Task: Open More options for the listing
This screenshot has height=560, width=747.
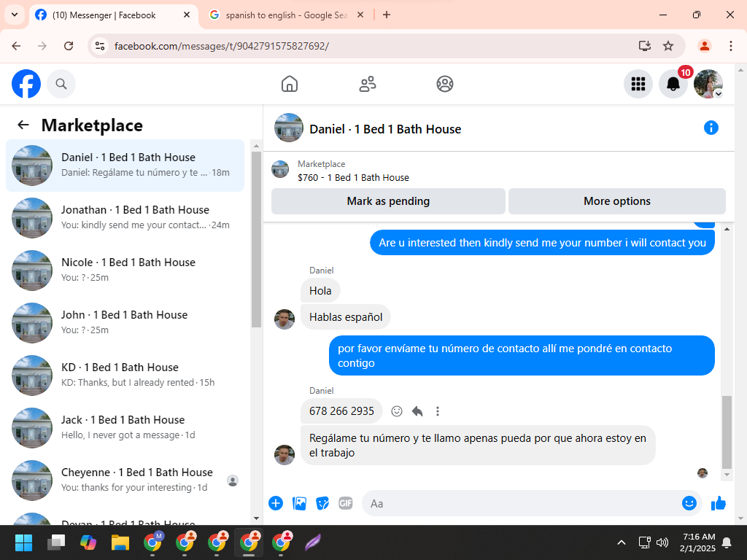Action: coord(617,201)
